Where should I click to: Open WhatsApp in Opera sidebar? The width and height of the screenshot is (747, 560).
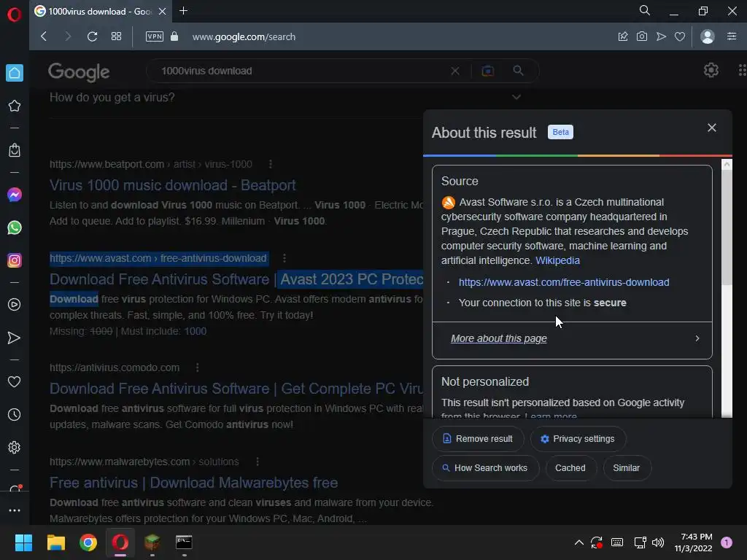15,227
